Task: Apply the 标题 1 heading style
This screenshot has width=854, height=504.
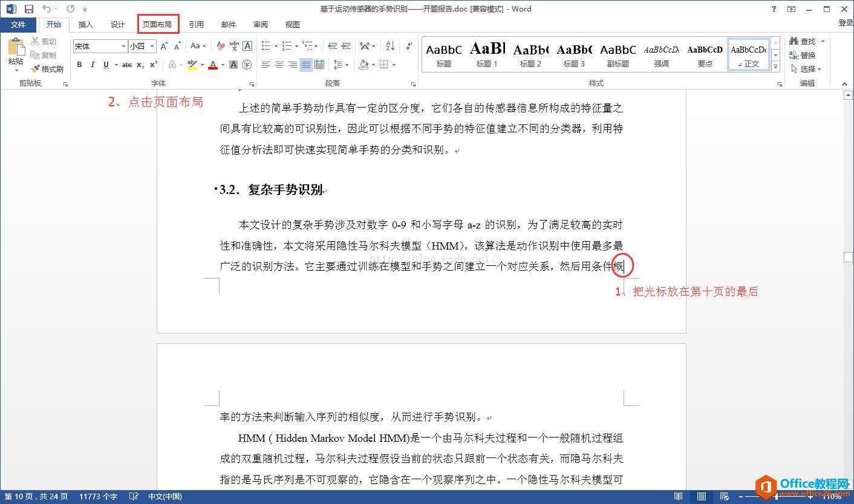Action: click(487, 54)
